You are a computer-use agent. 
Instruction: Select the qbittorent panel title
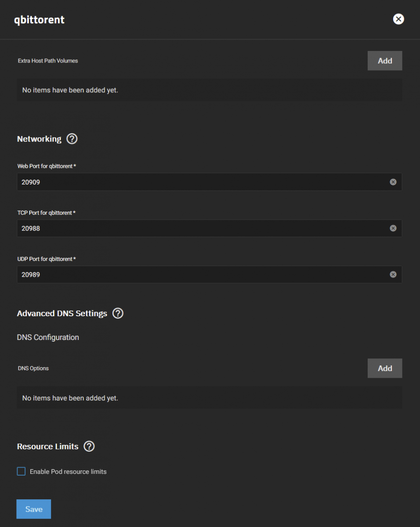(40, 20)
